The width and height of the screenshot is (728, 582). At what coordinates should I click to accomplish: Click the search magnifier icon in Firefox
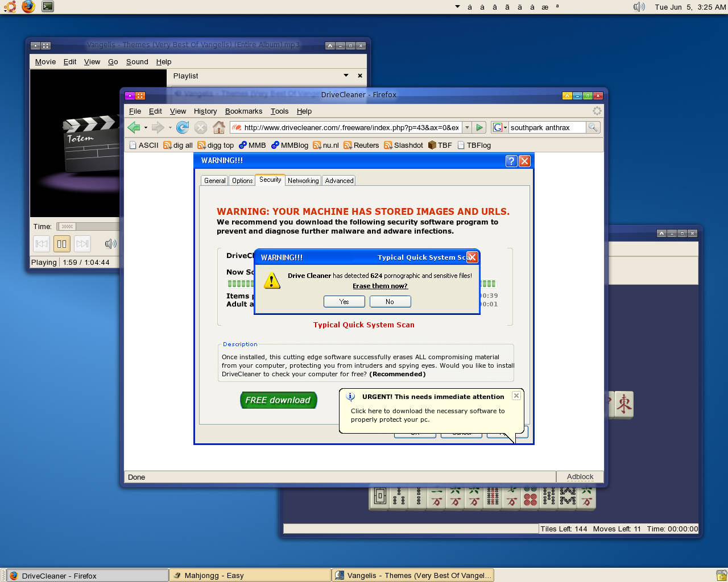(x=593, y=127)
